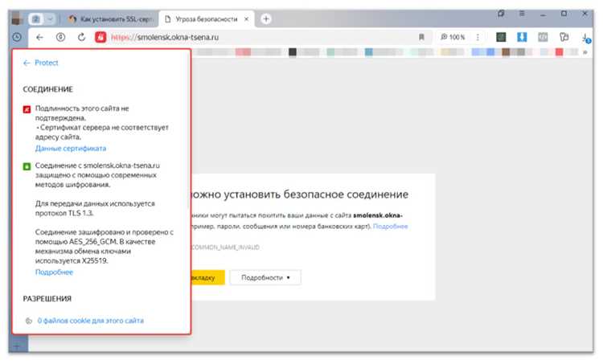Image resolution: width=603 pixels, height=364 pixels.
Task: Click the yellow button on the warning page
Action: pyautogui.click(x=208, y=277)
